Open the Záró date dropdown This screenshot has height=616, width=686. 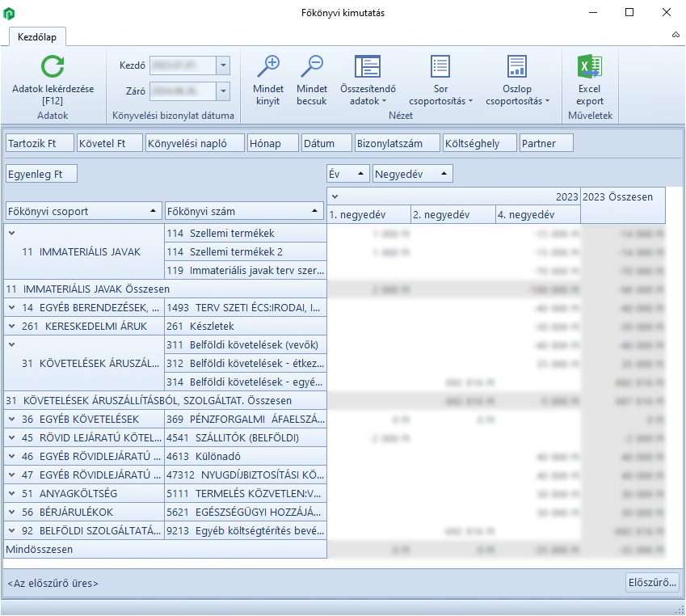pos(224,91)
